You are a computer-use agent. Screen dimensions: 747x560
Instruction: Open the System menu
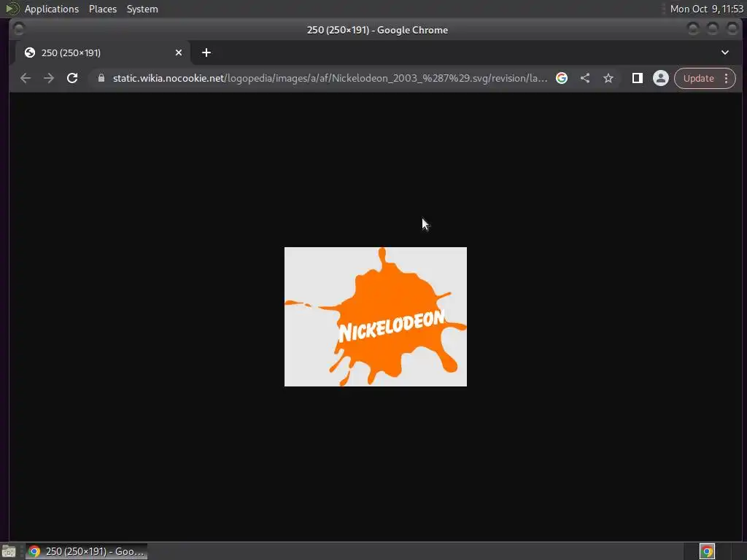[142, 9]
